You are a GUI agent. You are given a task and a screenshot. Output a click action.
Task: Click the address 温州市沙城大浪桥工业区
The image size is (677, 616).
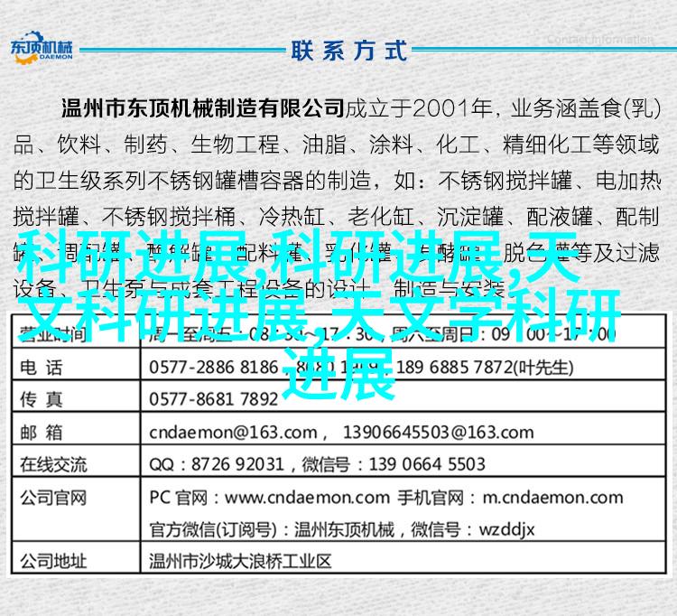tap(239, 562)
